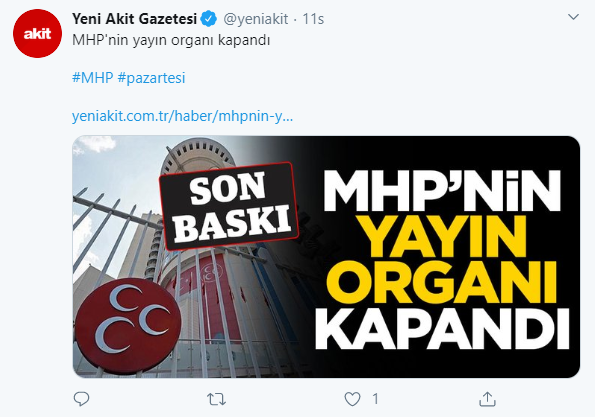This screenshot has height=417, width=595.
Task: Open the red akit profile avatar
Action: [x=37, y=33]
